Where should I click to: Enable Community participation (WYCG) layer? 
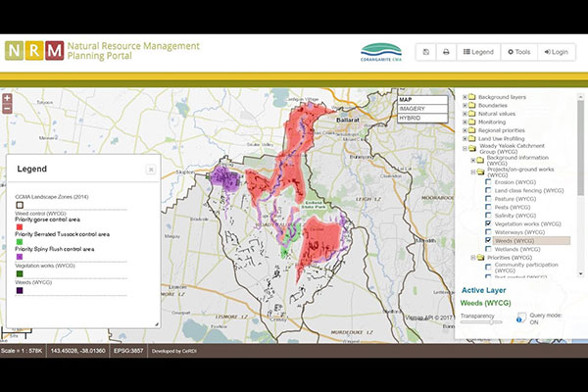coord(488,268)
